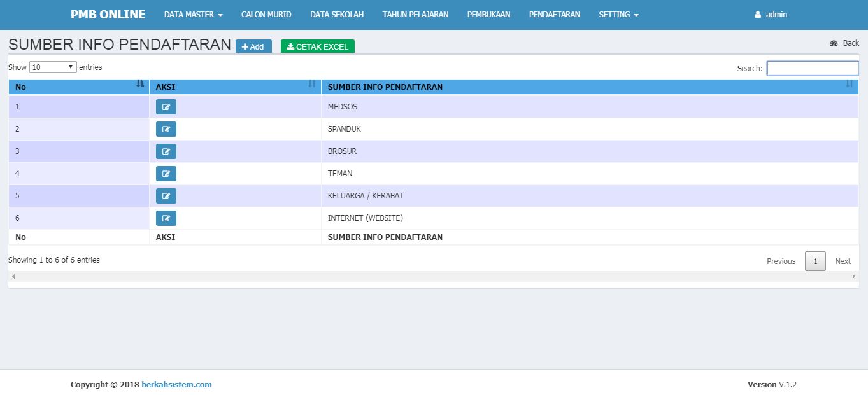Download data with CETAK EXCEL button

point(317,46)
